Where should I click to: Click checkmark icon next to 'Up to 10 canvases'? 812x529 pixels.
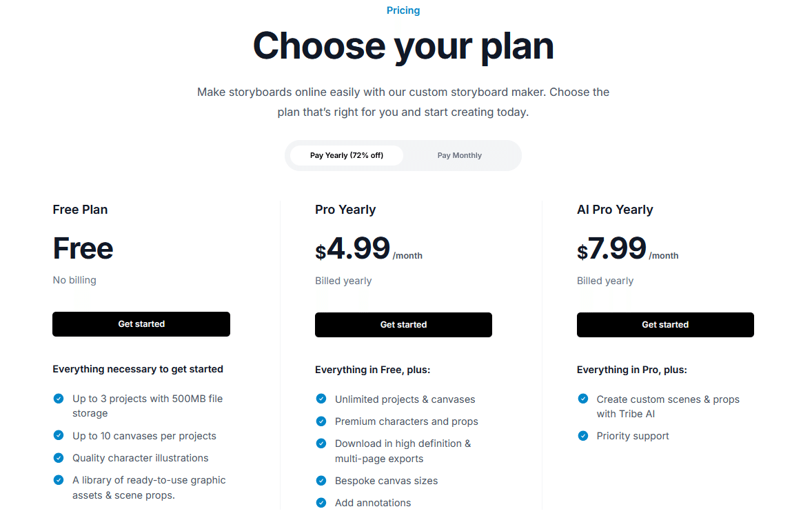[x=59, y=435]
